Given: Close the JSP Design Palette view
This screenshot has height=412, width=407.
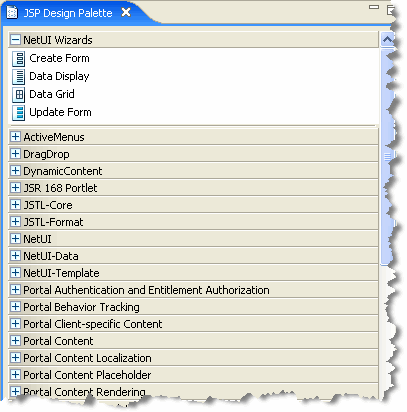Looking at the screenshot, I should pyautogui.click(x=126, y=13).
